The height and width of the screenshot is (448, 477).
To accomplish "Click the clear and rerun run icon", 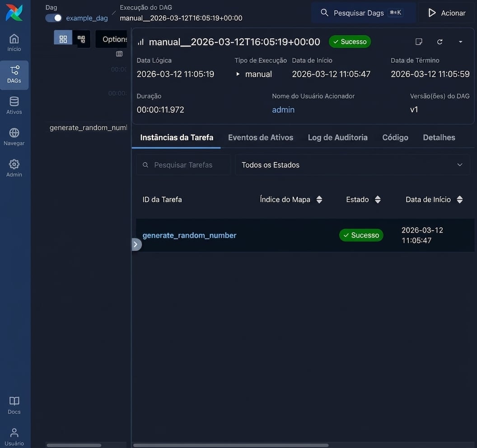I will point(440,42).
